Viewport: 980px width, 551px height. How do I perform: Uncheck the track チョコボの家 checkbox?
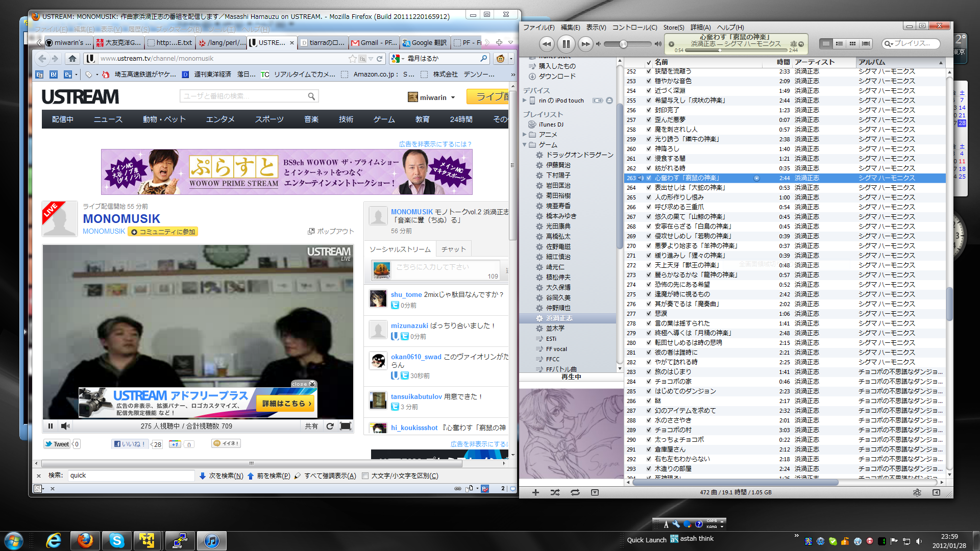(649, 382)
